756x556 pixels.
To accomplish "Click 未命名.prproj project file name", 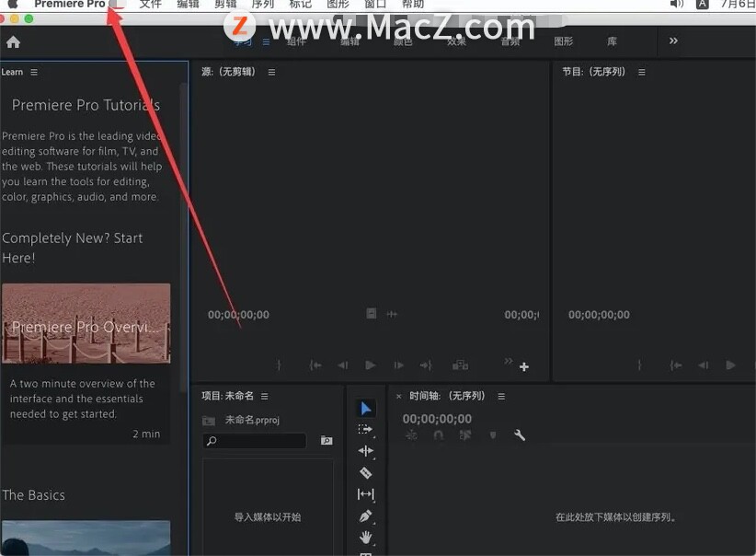I will coord(252,420).
